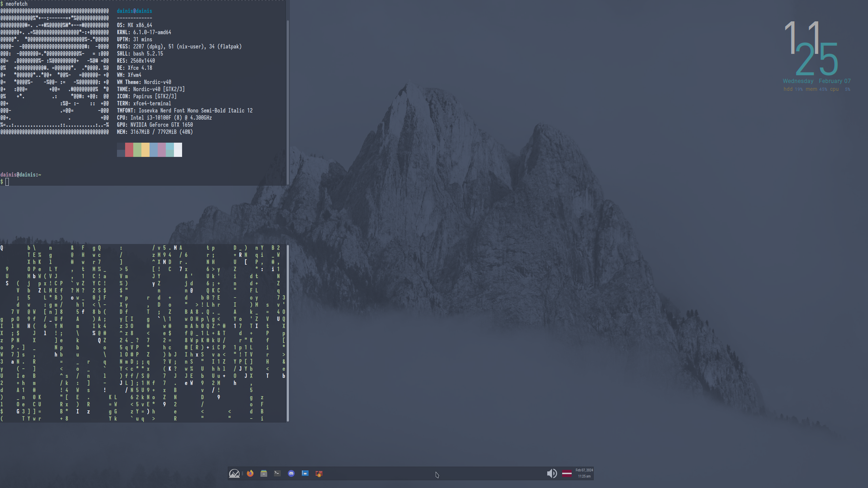Launch the file manager from the taskbar

(x=264, y=473)
